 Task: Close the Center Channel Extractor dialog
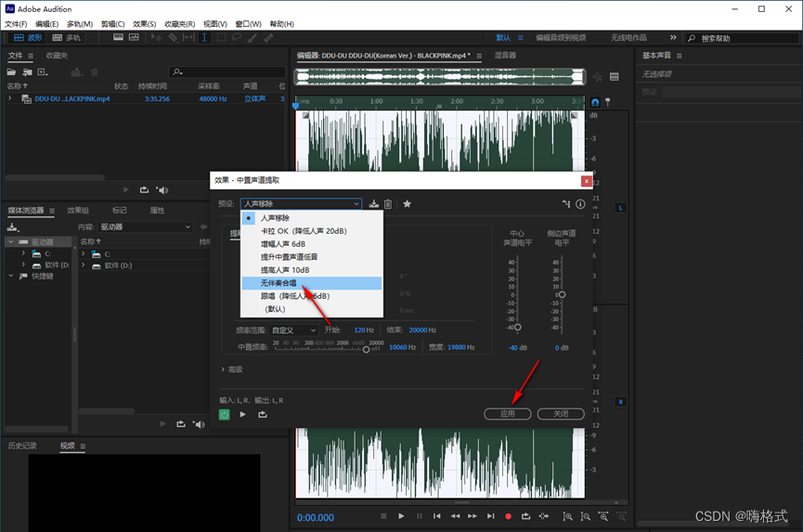(587, 181)
